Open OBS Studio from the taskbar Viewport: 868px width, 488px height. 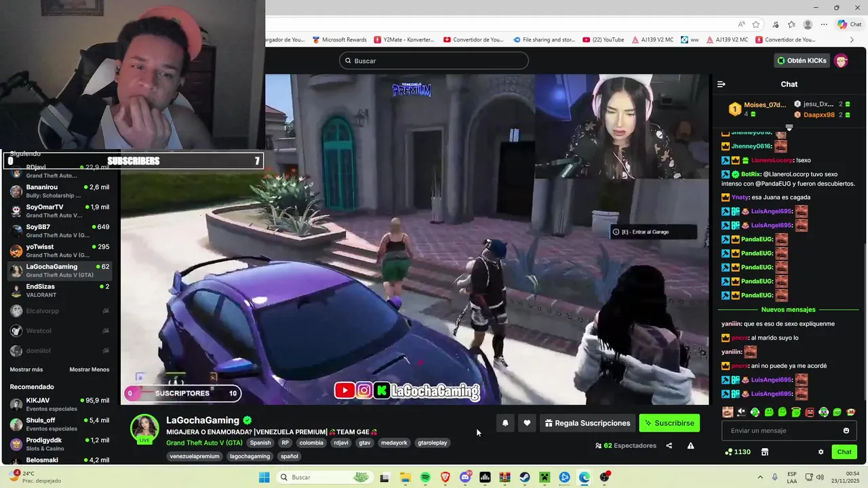(604, 477)
